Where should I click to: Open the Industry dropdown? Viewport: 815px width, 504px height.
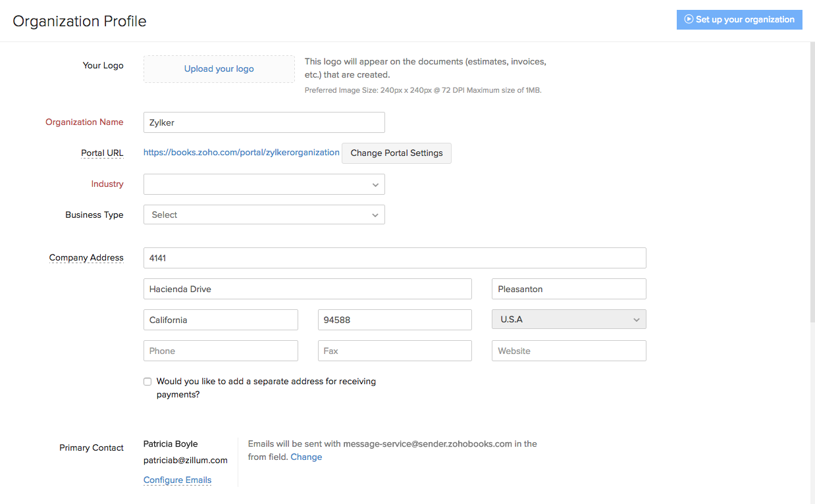[x=263, y=184]
